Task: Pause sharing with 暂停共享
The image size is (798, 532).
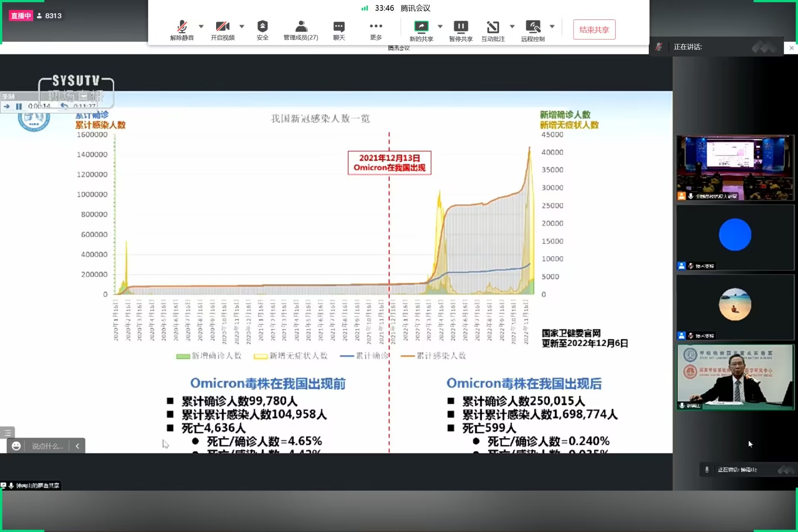Action: [x=461, y=27]
